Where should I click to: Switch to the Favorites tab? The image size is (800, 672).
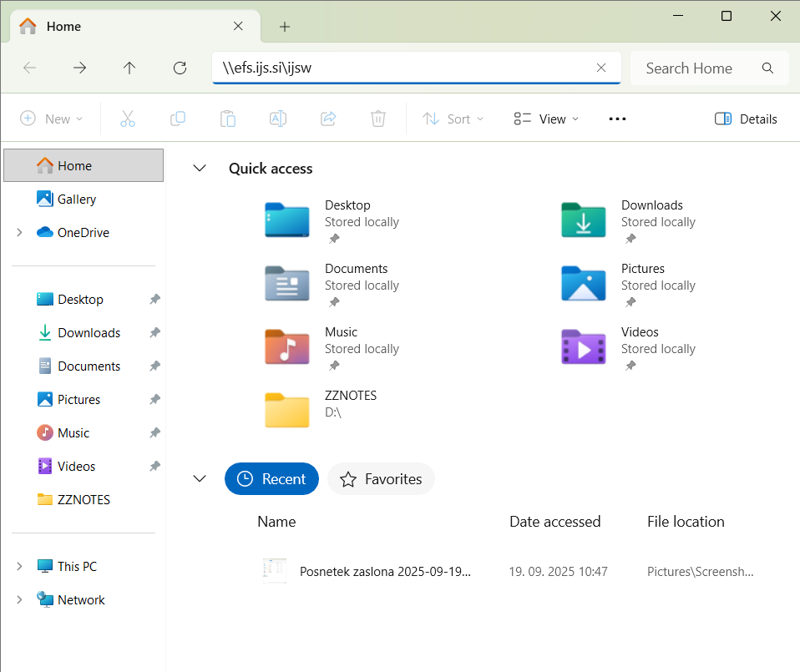click(381, 479)
